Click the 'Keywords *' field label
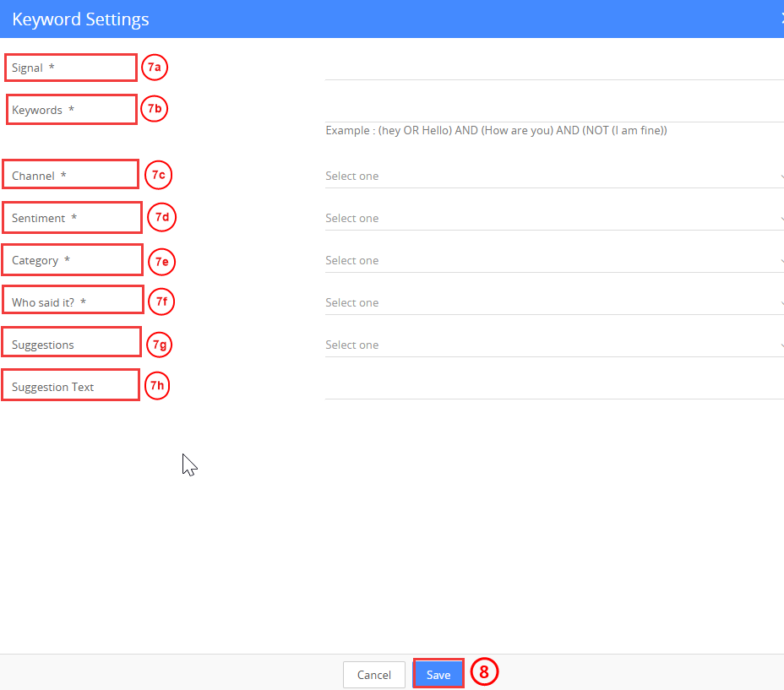The height and width of the screenshot is (690, 784). [42, 110]
